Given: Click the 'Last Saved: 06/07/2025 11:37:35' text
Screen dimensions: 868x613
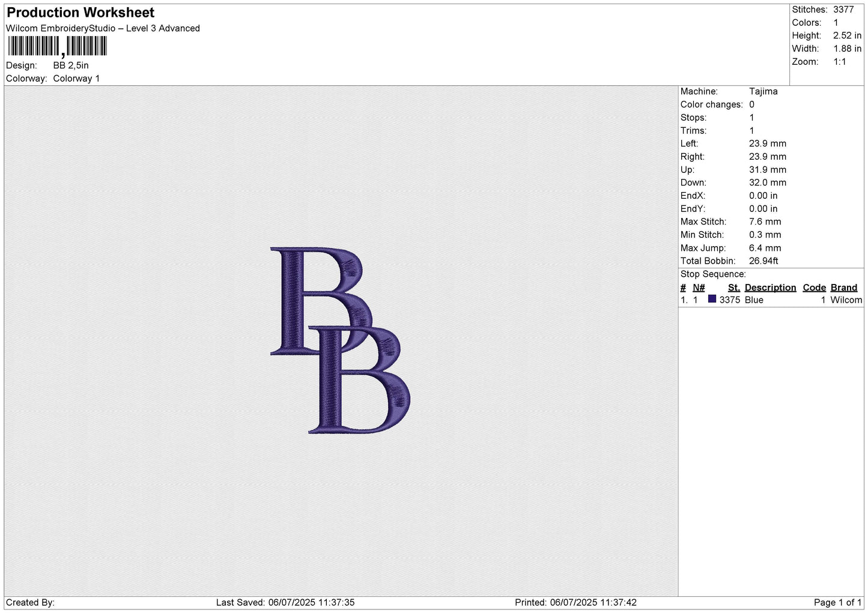Looking at the screenshot, I should pyautogui.click(x=285, y=602).
